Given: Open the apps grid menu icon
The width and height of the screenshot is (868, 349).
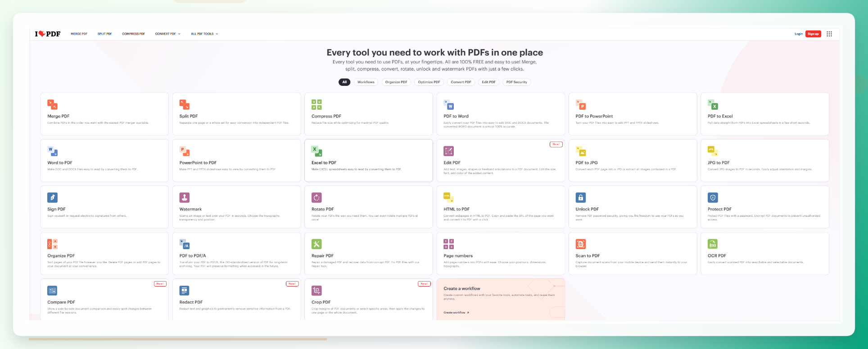Looking at the screenshot, I should point(829,34).
